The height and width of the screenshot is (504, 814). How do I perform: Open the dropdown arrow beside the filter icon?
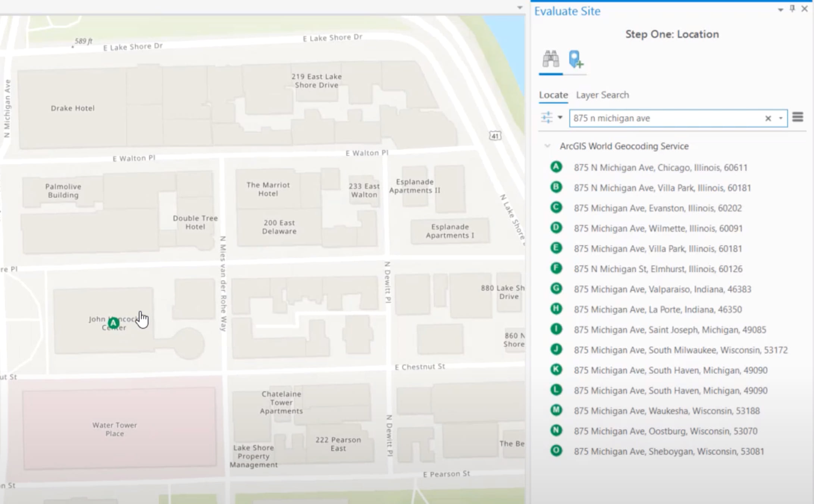pos(560,117)
